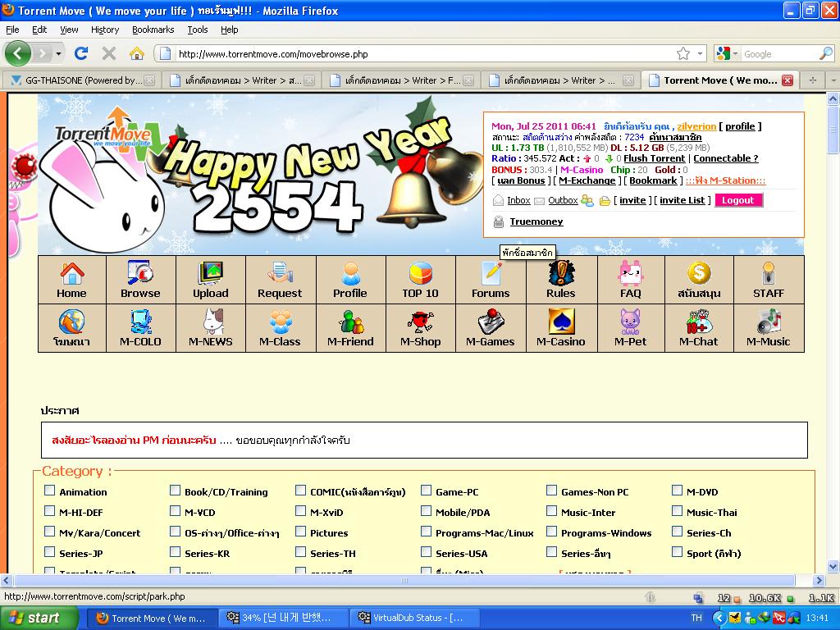Viewport: 840px width, 630px height.
Task: Switch to the GG-THAISONE tab
Action: 83,80
